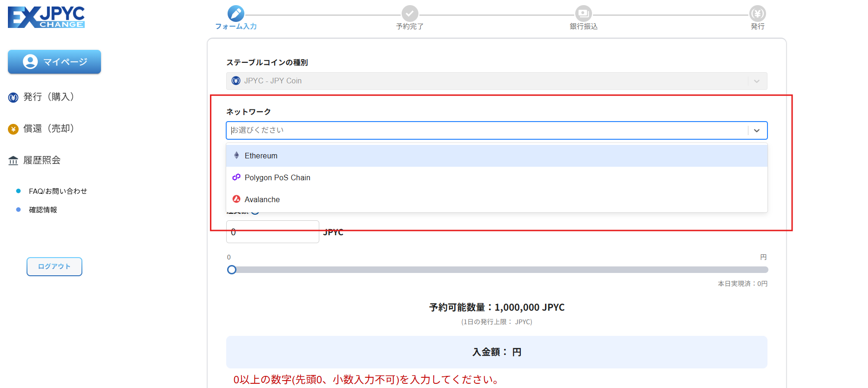Click the 銀行振込 step icon

coord(584,14)
